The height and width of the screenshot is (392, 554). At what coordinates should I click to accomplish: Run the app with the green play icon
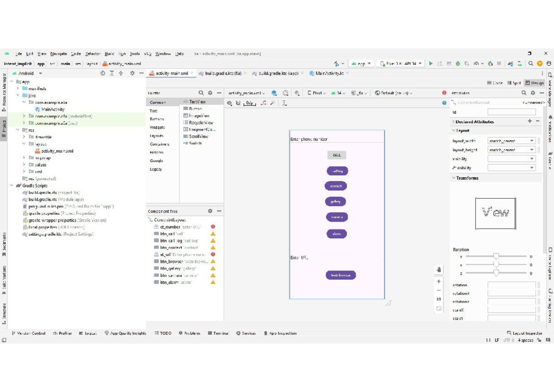(431, 64)
